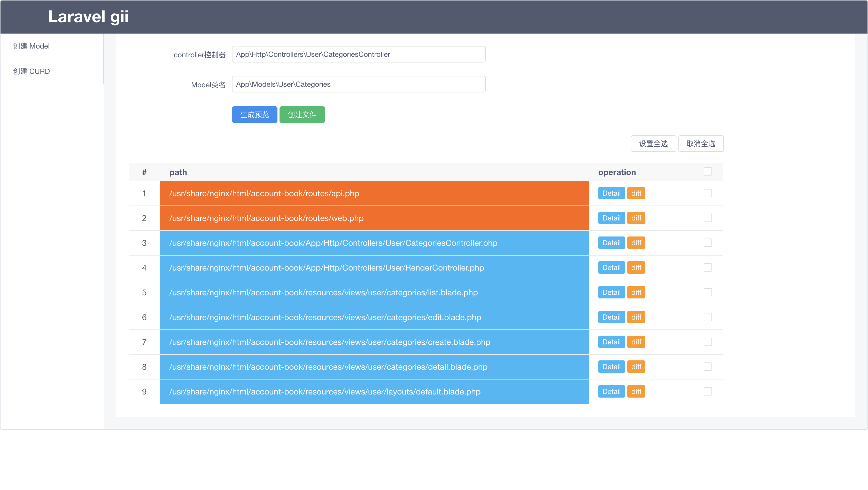Open Detail for create.blade.php
This screenshot has height=490, width=868.
[611, 342]
